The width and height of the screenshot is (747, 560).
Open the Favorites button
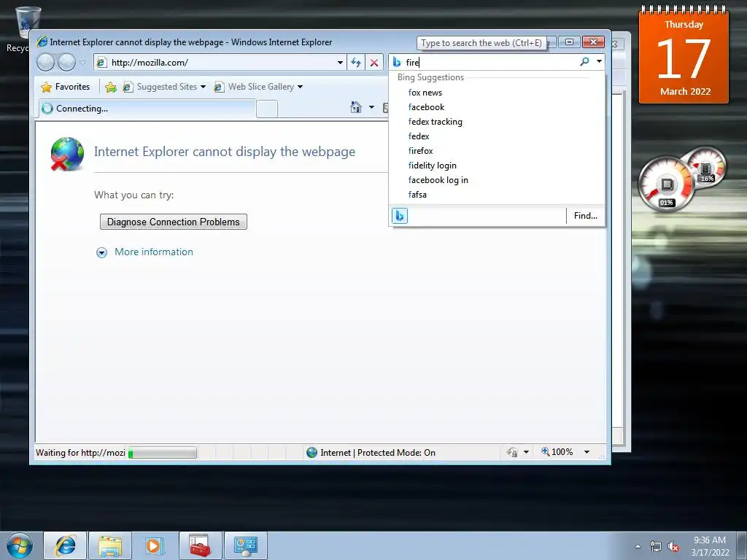66,87
